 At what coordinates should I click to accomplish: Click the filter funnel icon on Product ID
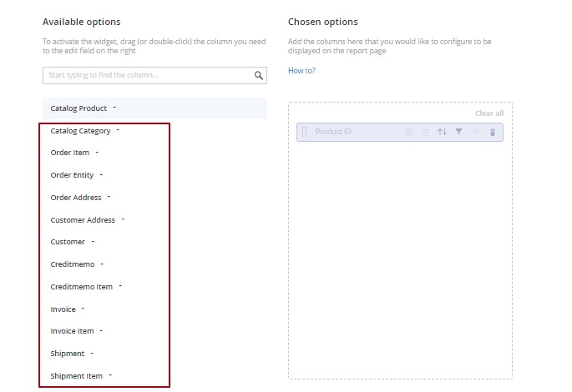pyautogui.click(x=458, y=132)
